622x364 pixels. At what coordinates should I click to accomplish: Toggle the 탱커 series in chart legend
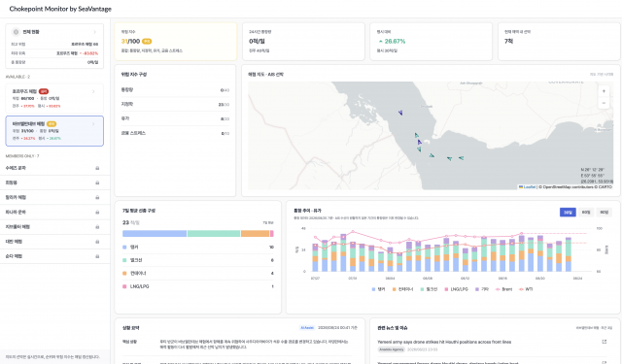(378, 289)
